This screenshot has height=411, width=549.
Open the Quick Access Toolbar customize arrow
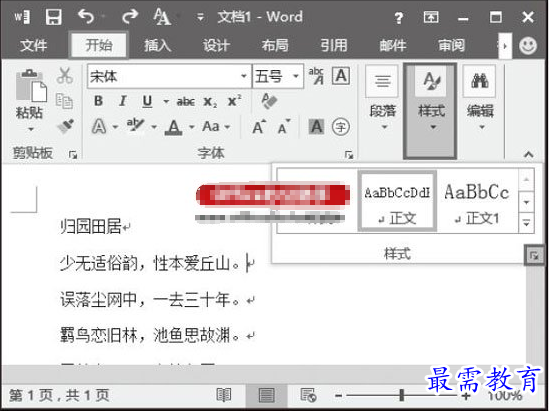[x=200, y=16]
